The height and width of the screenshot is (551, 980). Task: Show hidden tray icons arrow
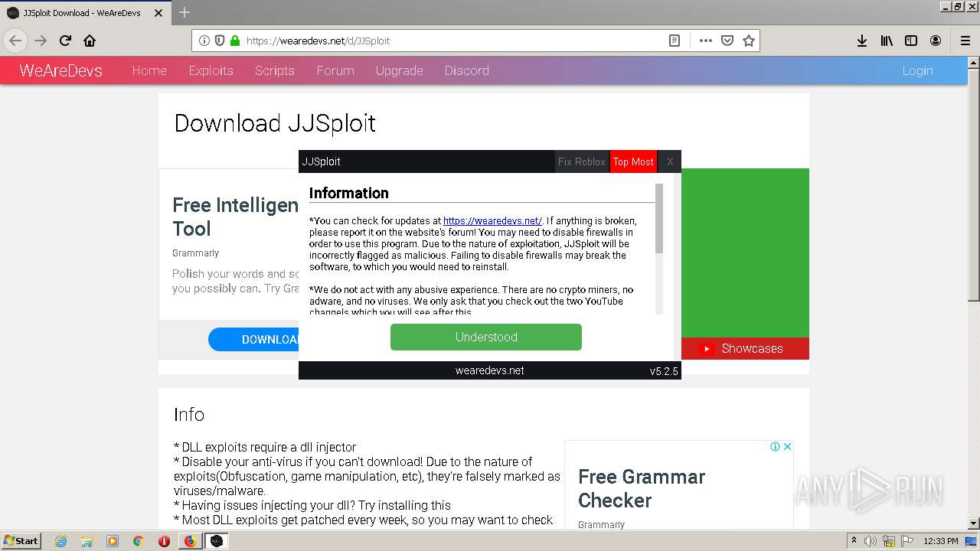tap(854, 541)
